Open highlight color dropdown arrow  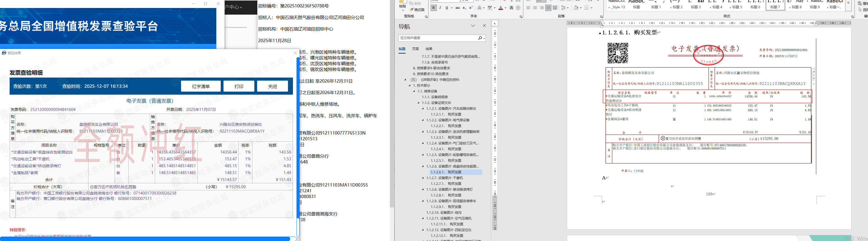click(494, 8)
